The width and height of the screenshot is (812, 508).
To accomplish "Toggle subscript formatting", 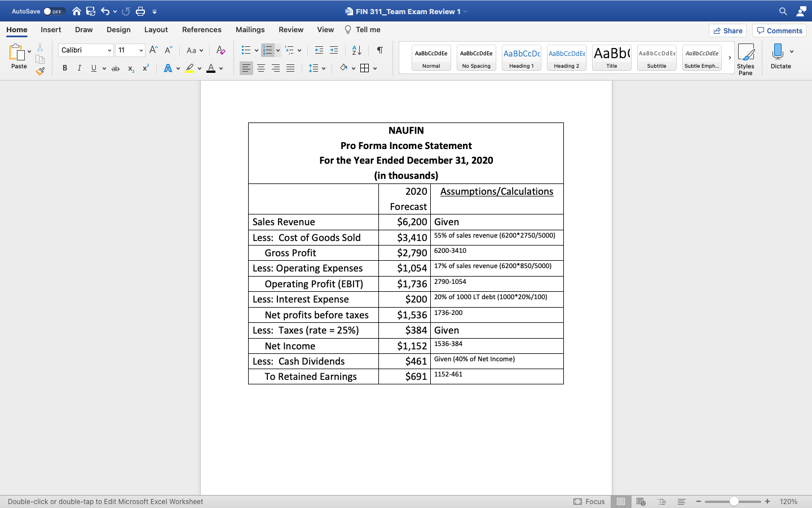I will 130,68.
